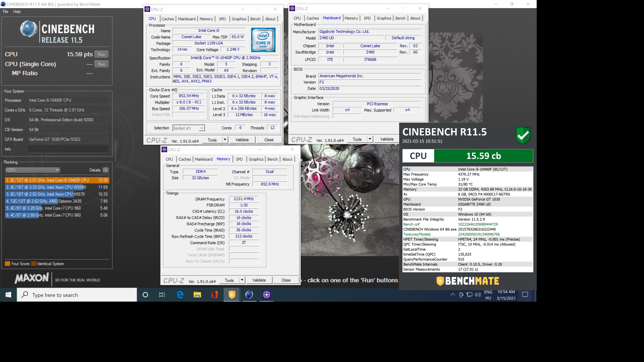Switch to SPD tab in CPU window
This screenshot has height=362, width=644.
(222, 19)
